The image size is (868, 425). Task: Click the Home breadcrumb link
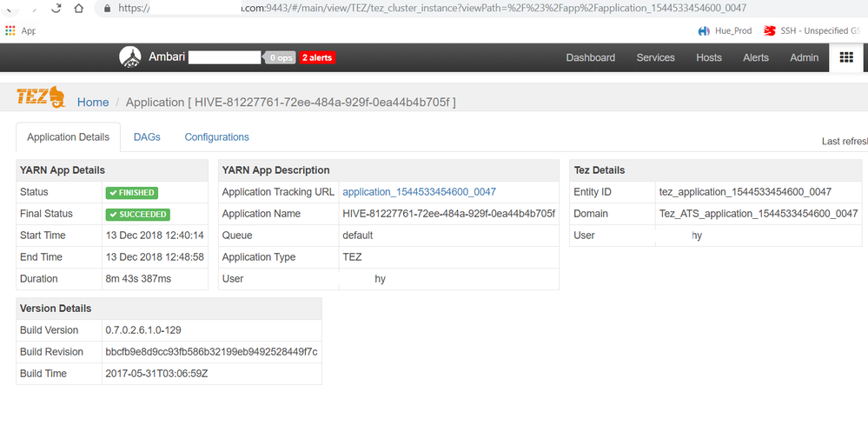pos(93,103)
